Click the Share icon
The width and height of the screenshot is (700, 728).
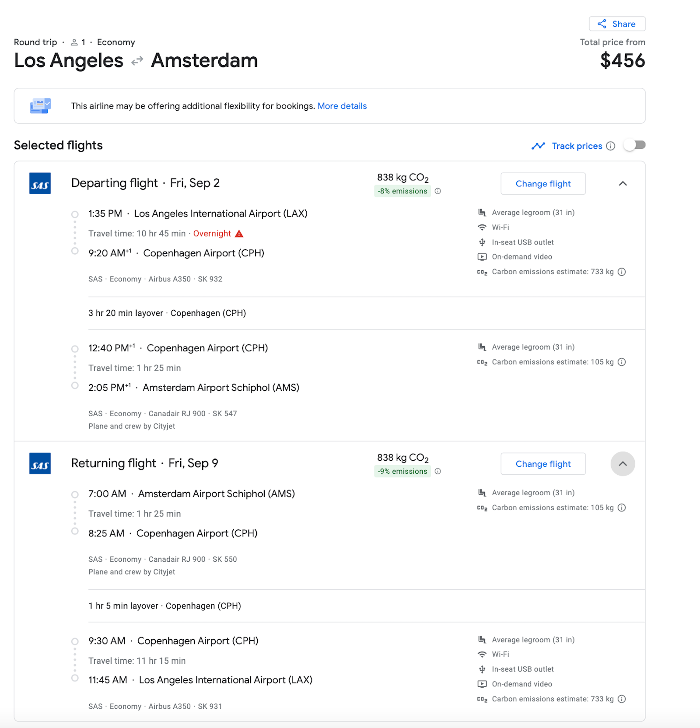[602, 24]
